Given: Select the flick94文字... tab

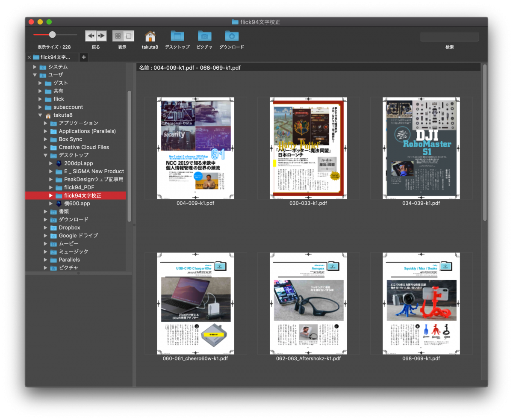Looking at the screenshot, I should (x=55, y=57).
